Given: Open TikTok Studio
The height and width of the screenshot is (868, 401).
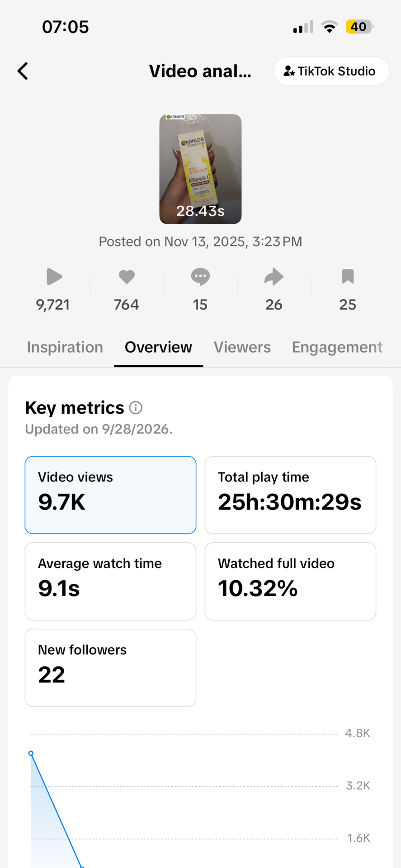Looking at the screenshot, I should pyautogui.click(x=331, y=71).
